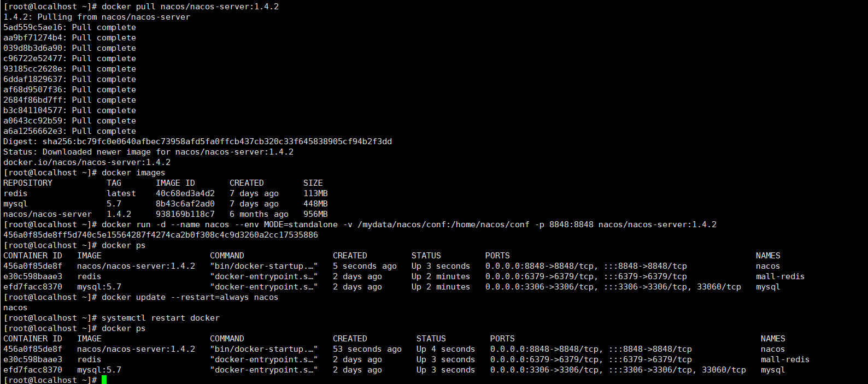
Task: Click the second STATUS column header
Action: [431, 339]
